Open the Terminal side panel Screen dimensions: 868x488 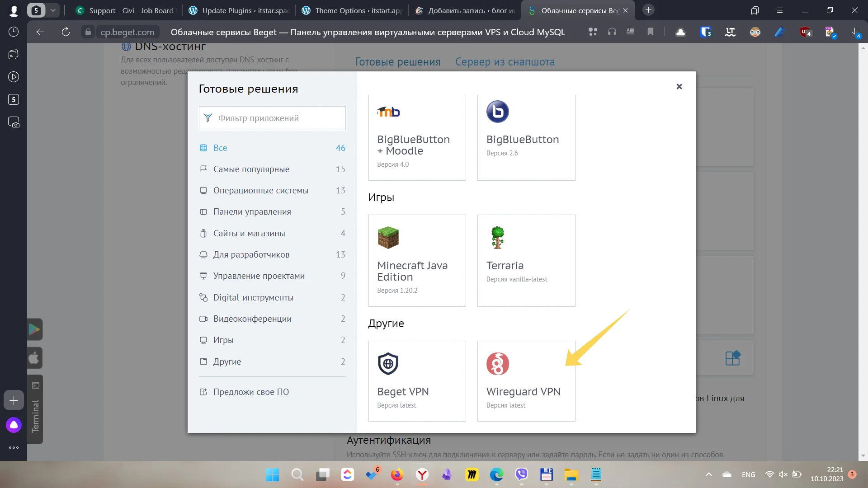[x=35, y=409]
